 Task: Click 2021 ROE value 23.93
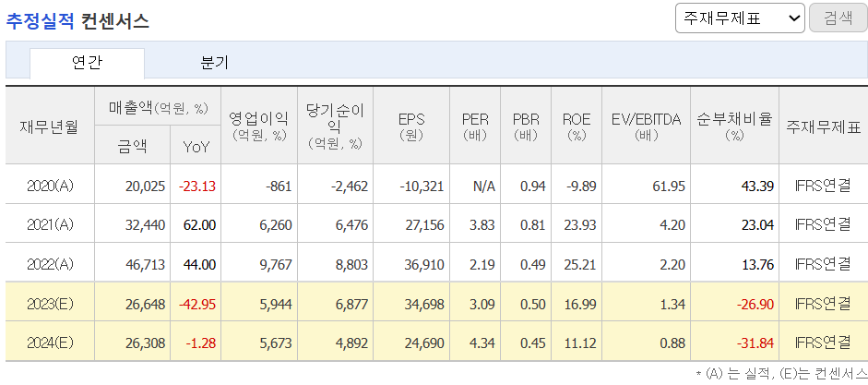(x=579, y=225)
